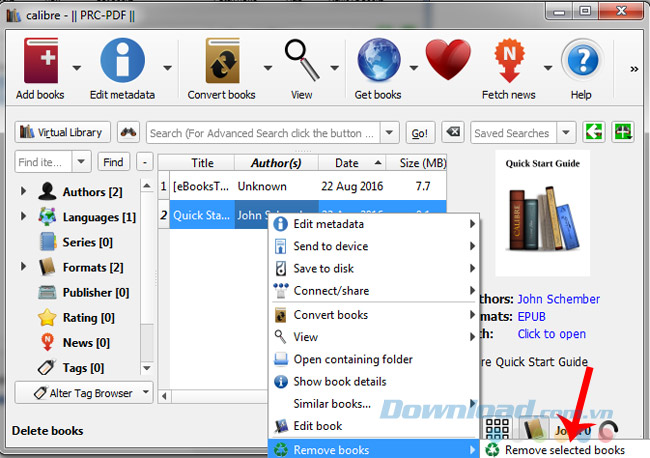Open the View magnifier tool
This screenshot has height=458, width=650.
(x=300, y=61)
